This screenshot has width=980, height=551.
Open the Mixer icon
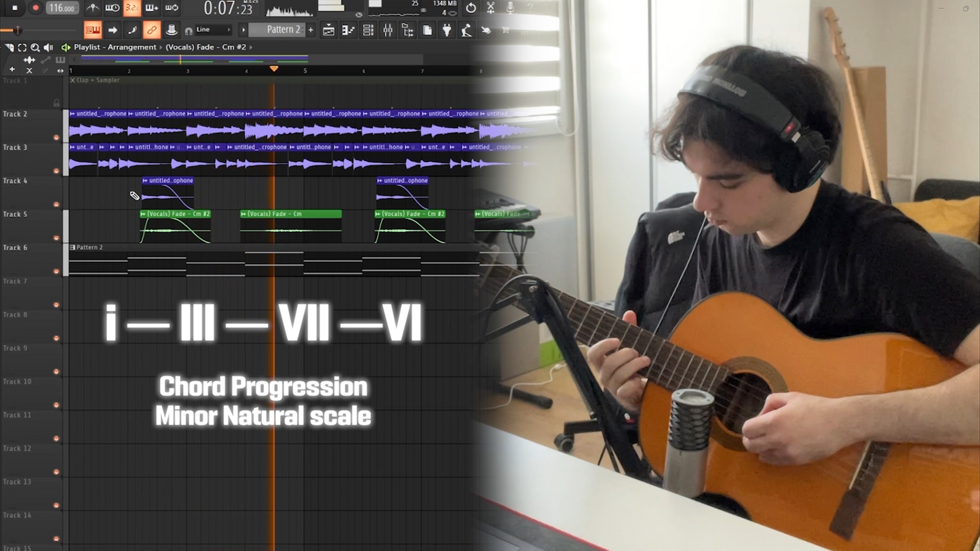388,30
